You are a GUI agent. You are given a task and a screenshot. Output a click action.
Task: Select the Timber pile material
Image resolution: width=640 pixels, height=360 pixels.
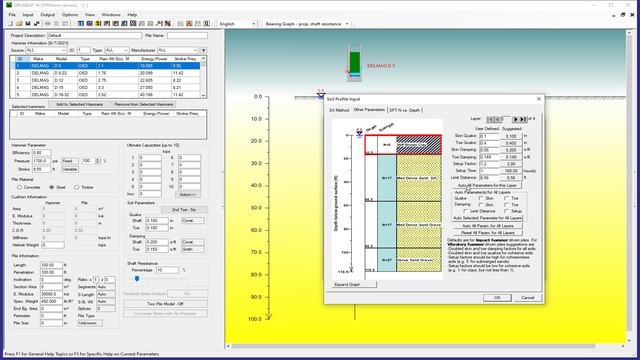click(x=76, y=187)
